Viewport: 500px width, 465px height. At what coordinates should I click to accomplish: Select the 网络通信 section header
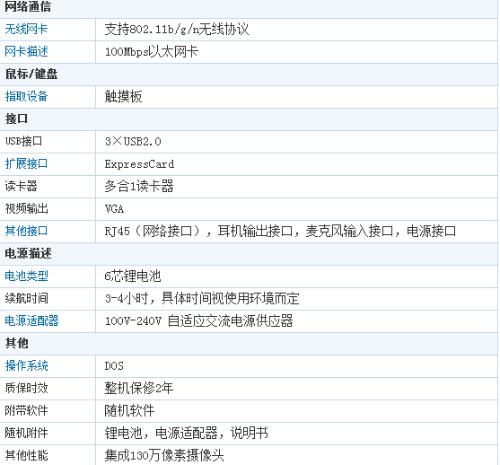point(28,7)
